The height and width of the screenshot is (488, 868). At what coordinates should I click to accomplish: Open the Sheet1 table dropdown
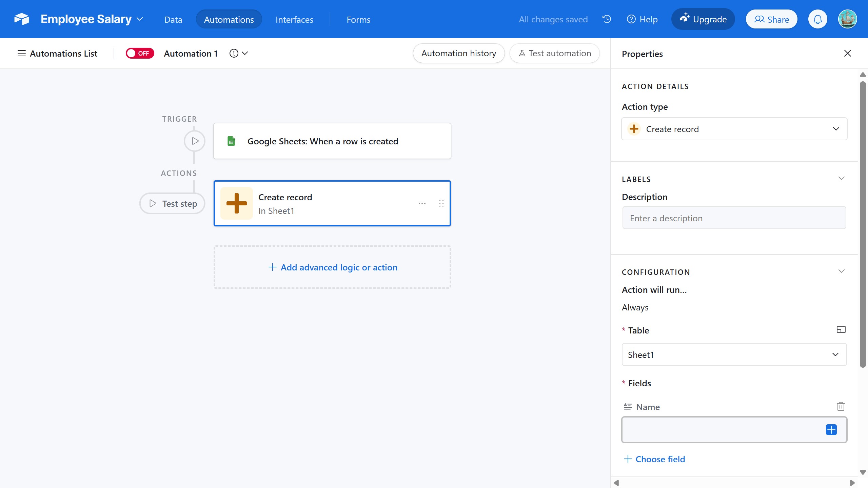point(734,354)
